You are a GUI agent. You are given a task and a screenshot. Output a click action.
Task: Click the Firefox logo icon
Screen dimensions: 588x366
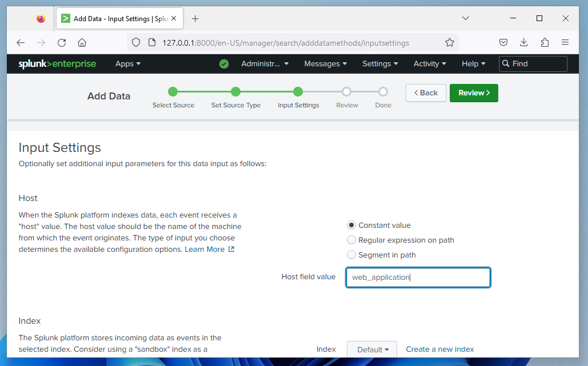[41, 18]
